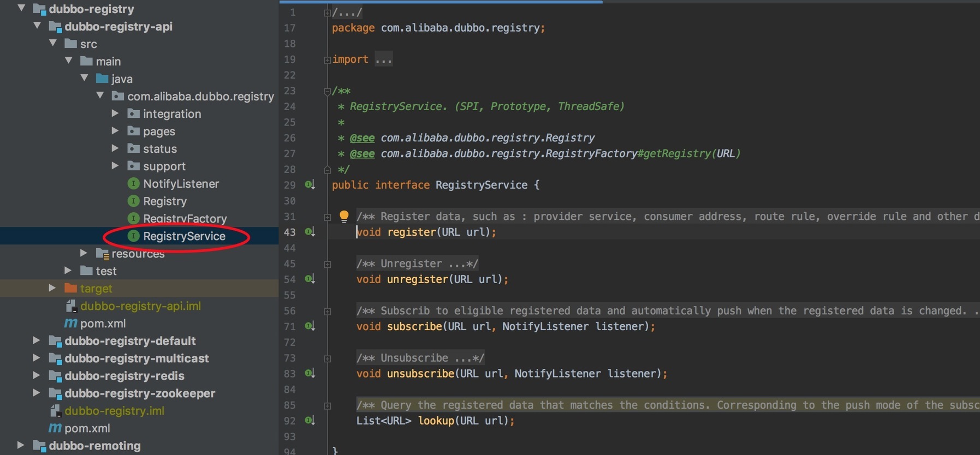Click interface icon beside RegistryService

click(133, 236)
